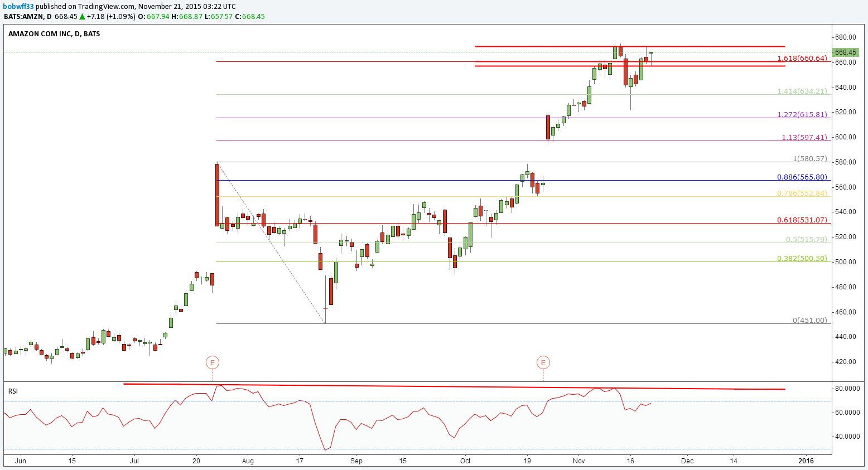Click the Jun date axis label
The height and width of the screenshot is (470, 868).
(x=21, y=461)
